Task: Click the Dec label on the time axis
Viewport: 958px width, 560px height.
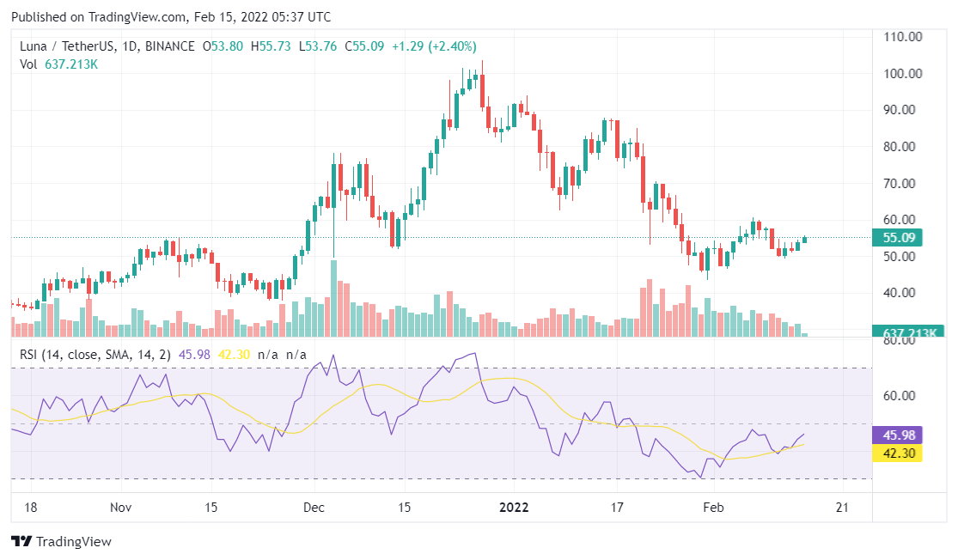Action: (x=314, y=508)
